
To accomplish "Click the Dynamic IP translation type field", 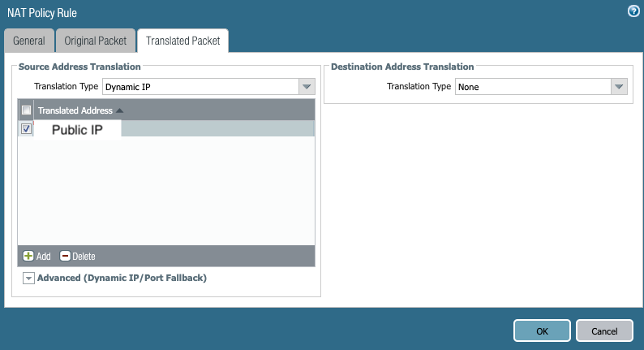I will (200, 86).
